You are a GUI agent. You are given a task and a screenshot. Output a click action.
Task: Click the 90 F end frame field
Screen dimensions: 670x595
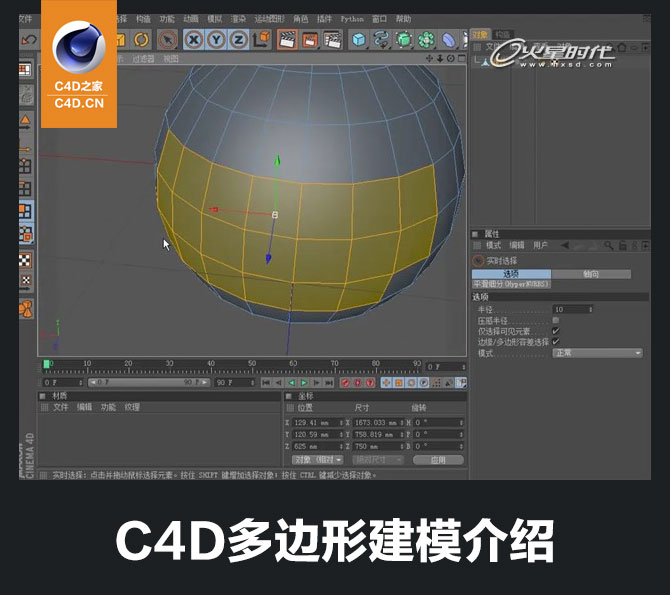[235, 383]
